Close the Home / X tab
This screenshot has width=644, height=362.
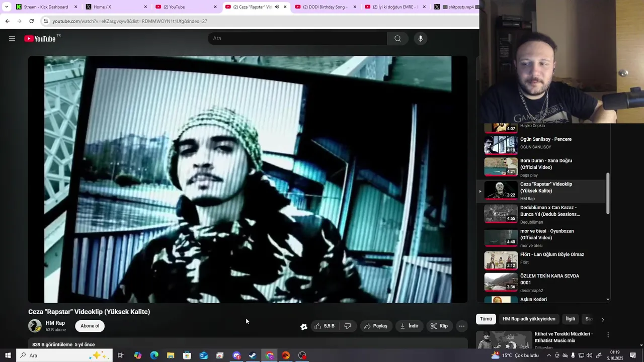point(145,7)
